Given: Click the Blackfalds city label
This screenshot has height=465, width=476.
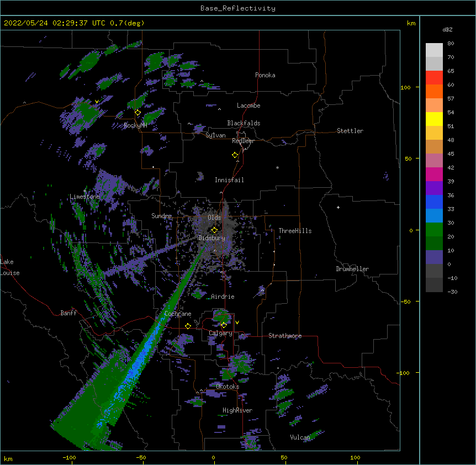Looking at the screenshot, I should [244, 123].
